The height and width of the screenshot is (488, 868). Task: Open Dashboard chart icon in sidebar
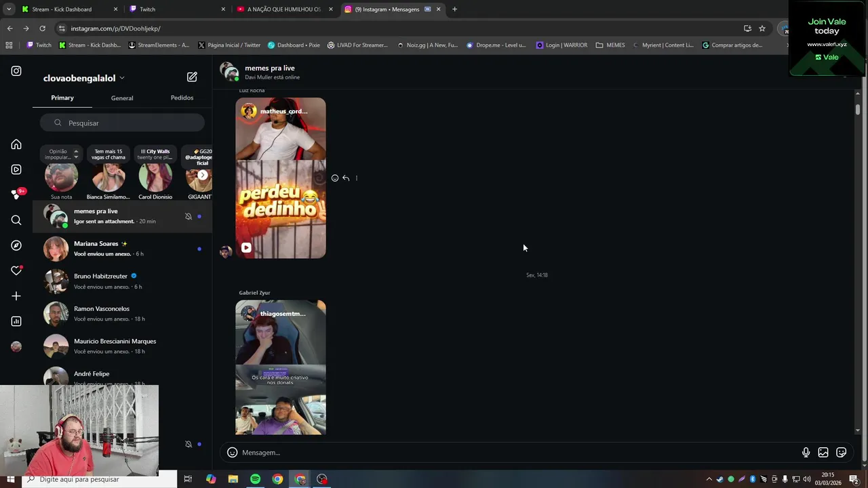click(x=16, y=321)
